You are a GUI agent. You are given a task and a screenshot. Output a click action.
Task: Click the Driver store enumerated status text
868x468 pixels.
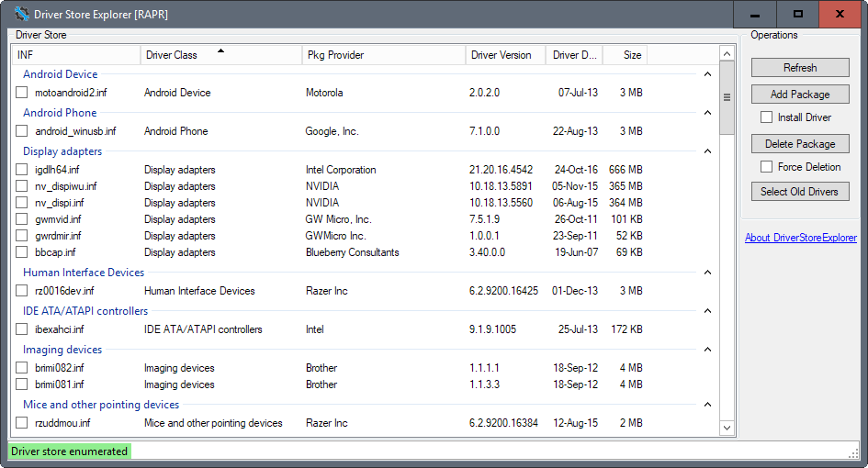pyautogui.click(x=69, y=451)
